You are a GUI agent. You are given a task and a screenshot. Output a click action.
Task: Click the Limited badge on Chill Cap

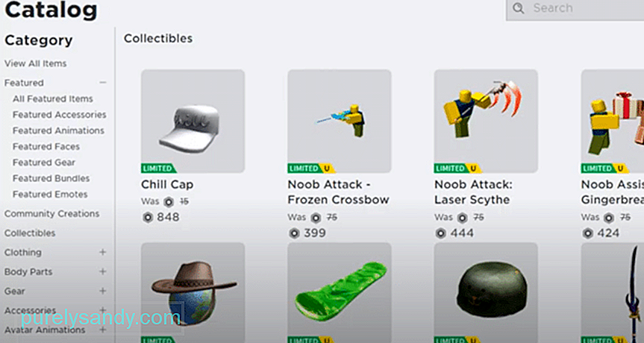[x=159, y=169]
